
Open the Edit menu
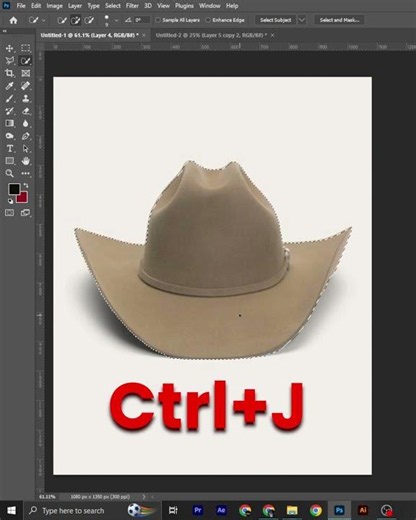(36, 6)
